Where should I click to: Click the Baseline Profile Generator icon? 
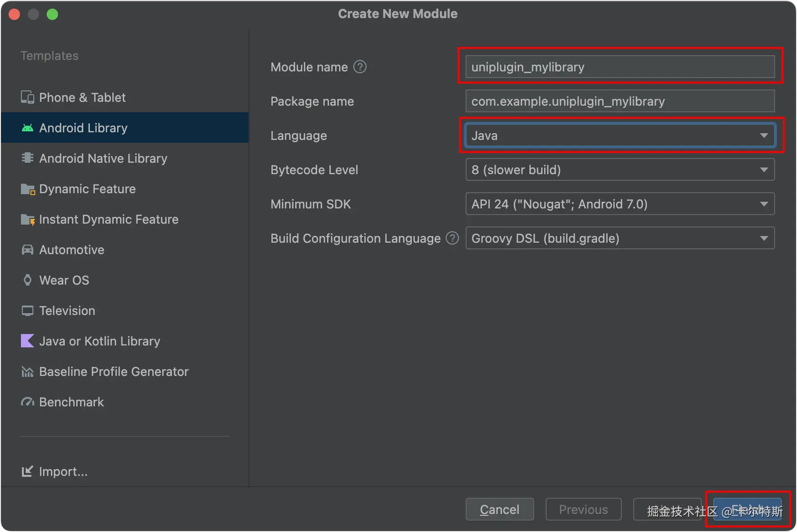pyautogui.click(x=28, y=372)
